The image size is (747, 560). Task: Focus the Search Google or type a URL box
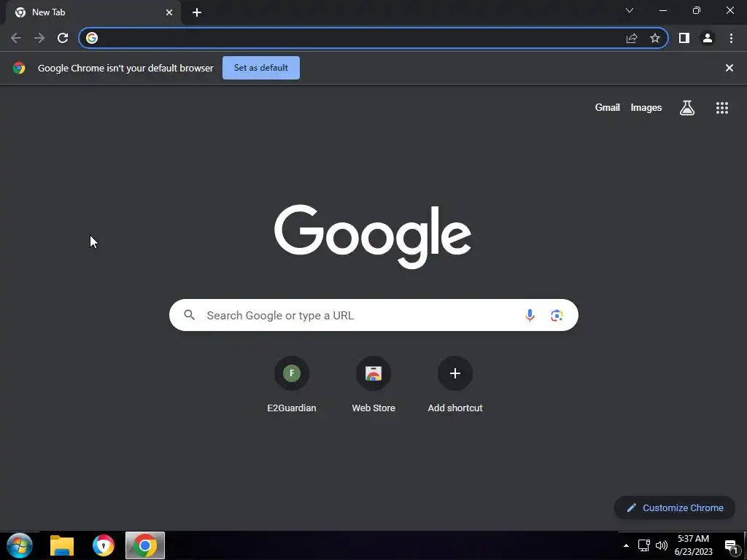click(x=373, y=315)
